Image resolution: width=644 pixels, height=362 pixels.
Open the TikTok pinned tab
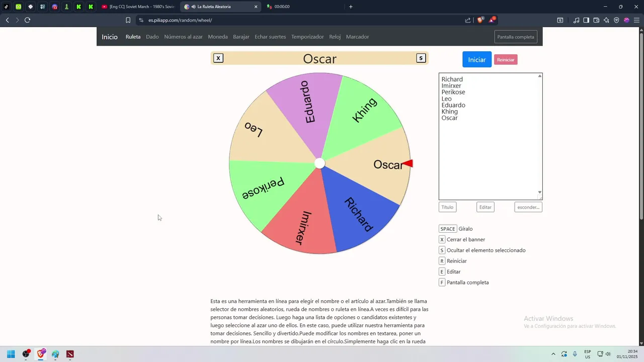coord(7,7)
